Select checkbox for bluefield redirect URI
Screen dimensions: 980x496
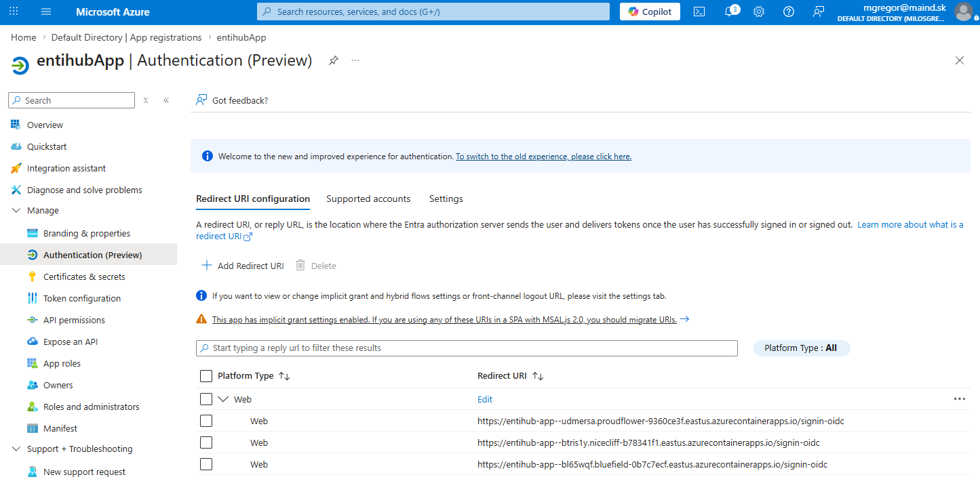pos(206,464)
